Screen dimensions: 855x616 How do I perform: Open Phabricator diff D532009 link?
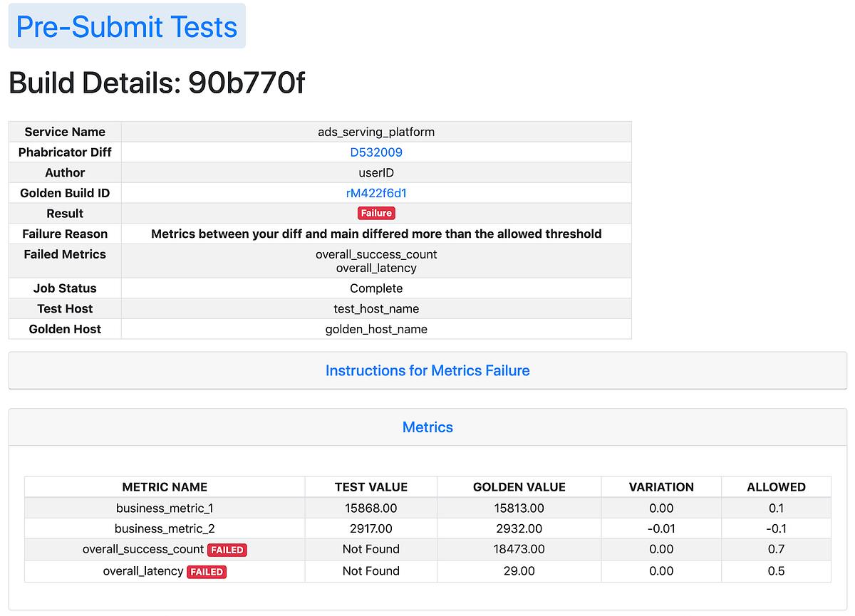(x=376, y=152)
